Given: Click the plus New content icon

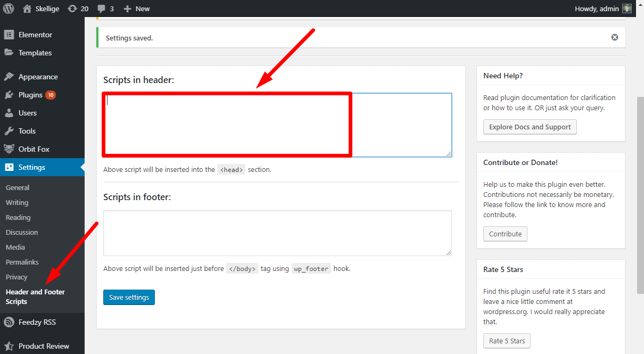Looking at the screenshot, I should pyautogui.click(x=127, y=9).
